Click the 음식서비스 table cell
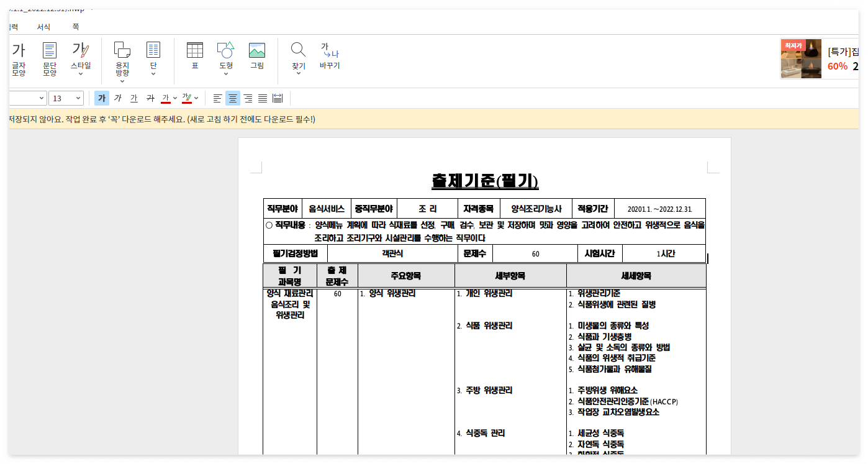Image resolution: width=868 pixels, height=464 pixels. point(327,209)
